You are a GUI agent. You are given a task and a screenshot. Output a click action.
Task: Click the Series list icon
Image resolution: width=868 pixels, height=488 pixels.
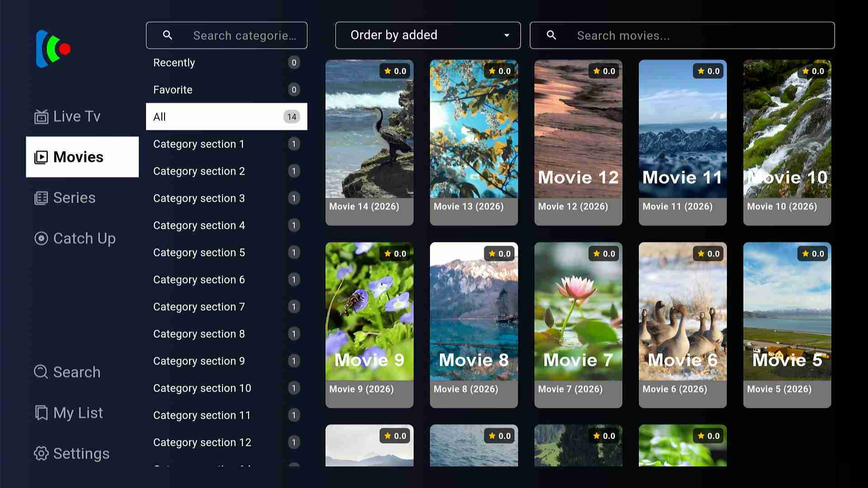(x=41, y=198)
